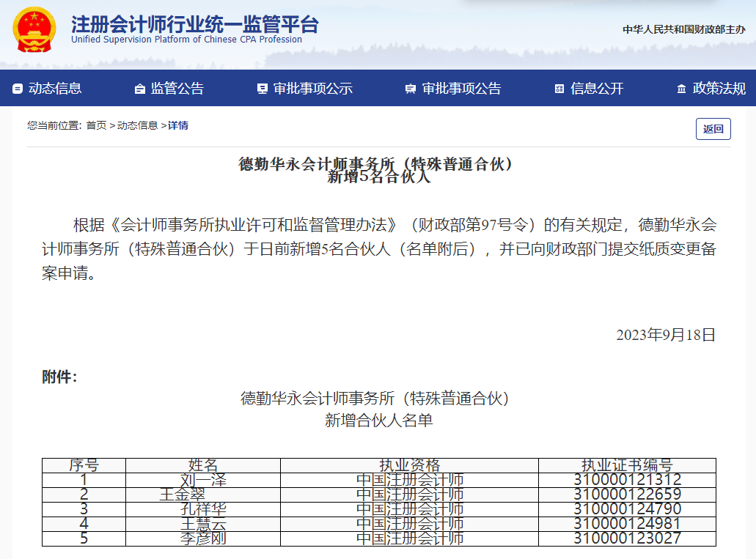Click the 监管公告 menu icon
Screen dimensions: 756x559
pos(140,89)
